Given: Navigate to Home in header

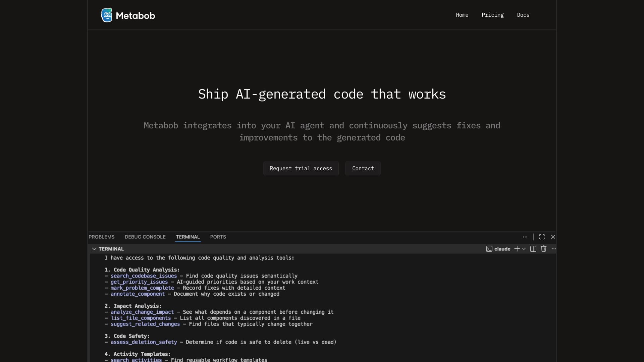Looking at the screenshot, I should tap(462, 15).
